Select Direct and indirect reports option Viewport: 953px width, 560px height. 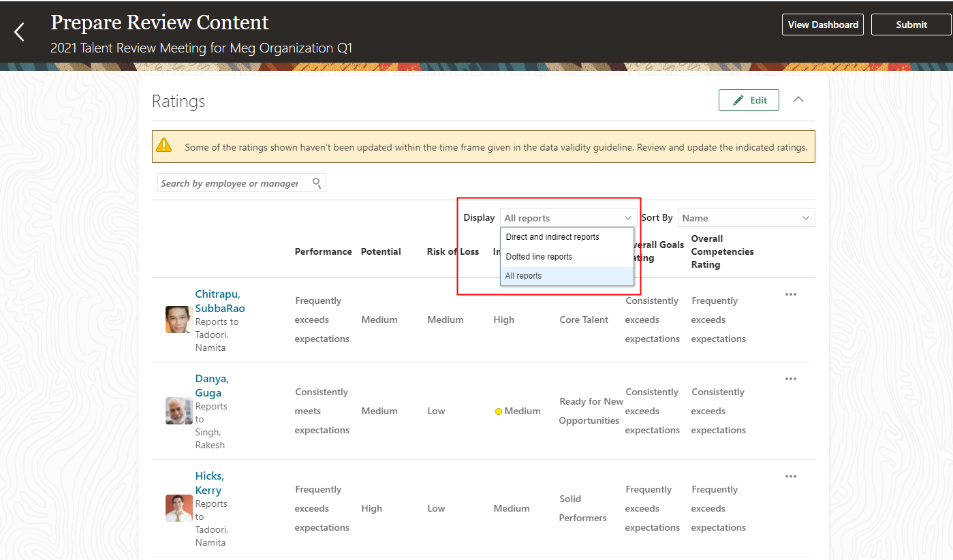click(x=567, y=237)
